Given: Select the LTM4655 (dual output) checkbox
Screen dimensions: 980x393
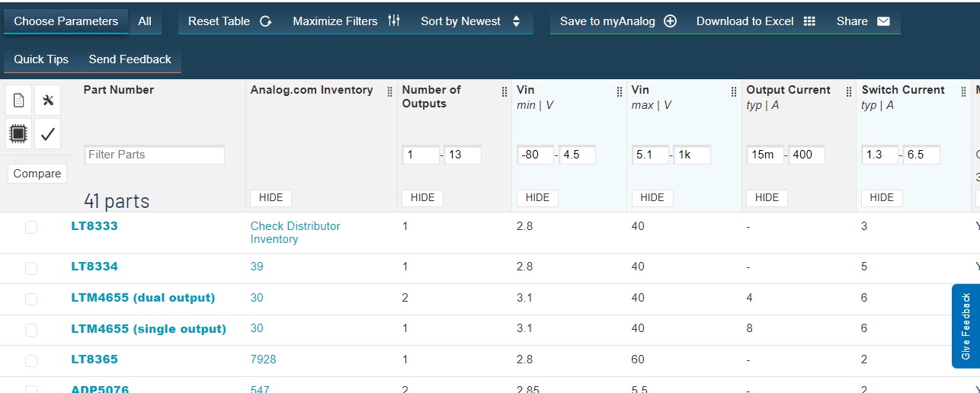Looking at the screenshot, I should tap(31, 299).
